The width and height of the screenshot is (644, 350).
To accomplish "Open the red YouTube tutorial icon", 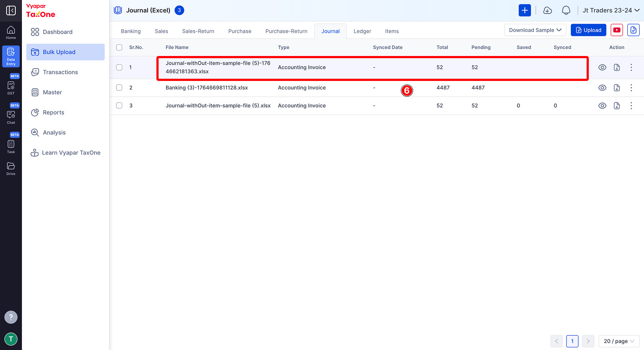I will point(617,30).
